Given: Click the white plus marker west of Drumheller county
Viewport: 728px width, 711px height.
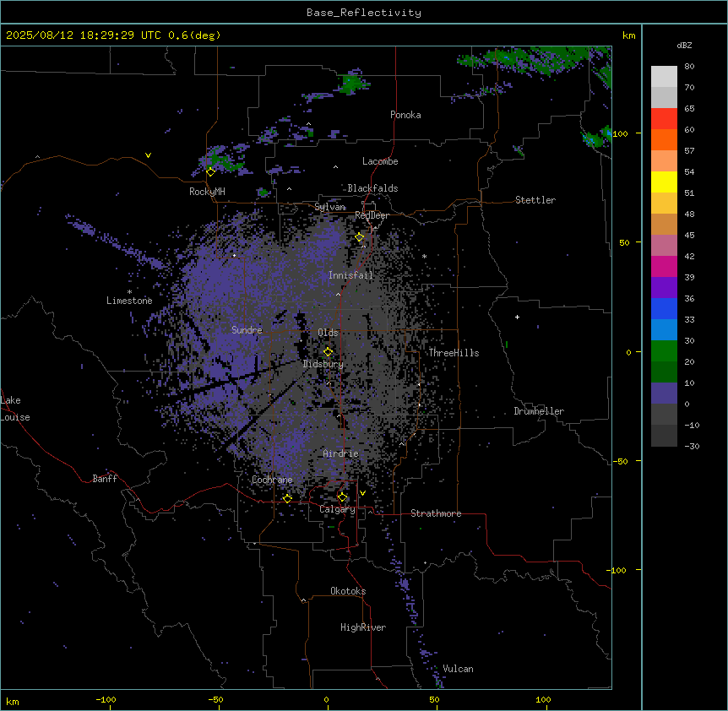Looking at the screenshot, I should (x=517, y=317).
